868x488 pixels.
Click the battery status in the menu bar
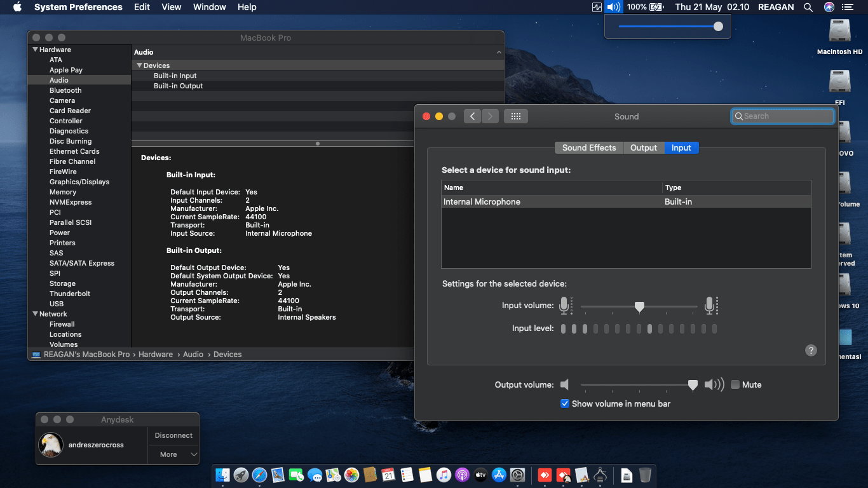click(x=645, y=7)
